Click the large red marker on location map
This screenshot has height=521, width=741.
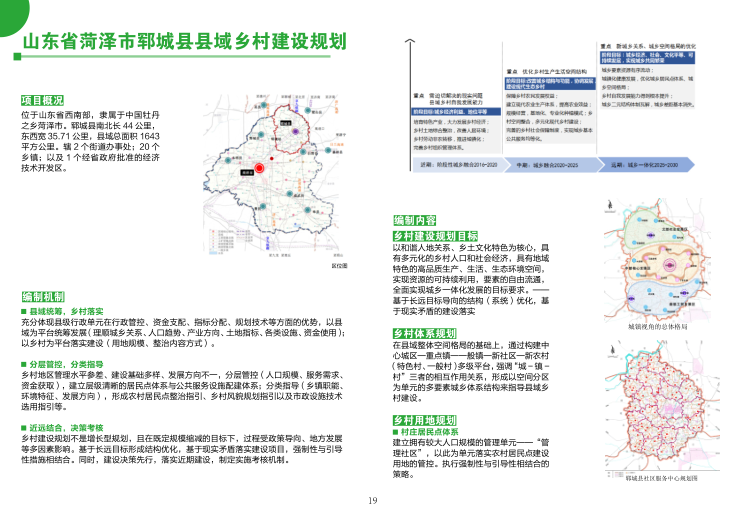coord(259,168)
